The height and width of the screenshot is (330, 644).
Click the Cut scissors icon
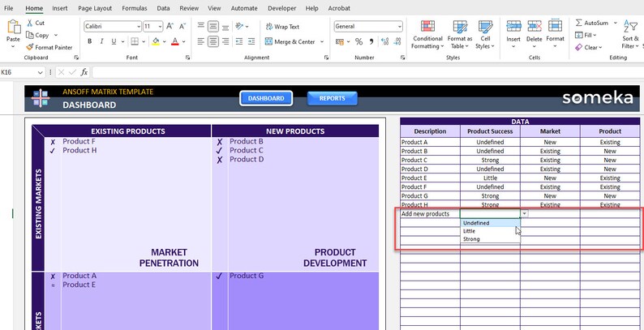(30, 23)
